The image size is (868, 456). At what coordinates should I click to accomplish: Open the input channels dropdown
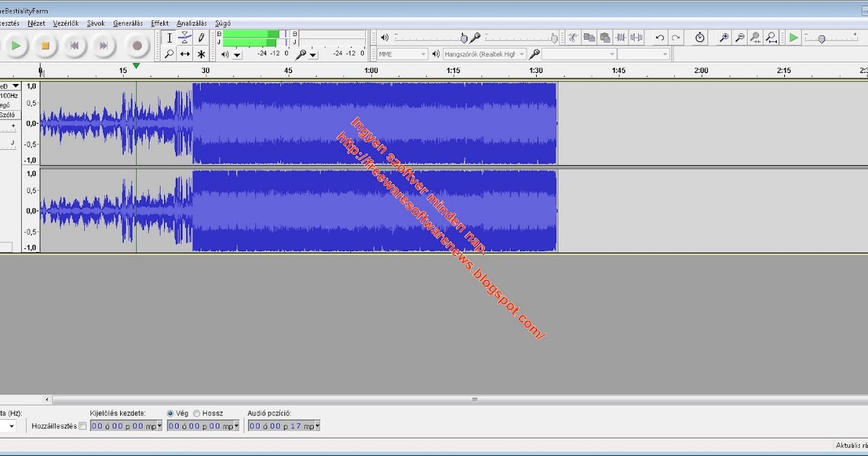tap(644, 54)
